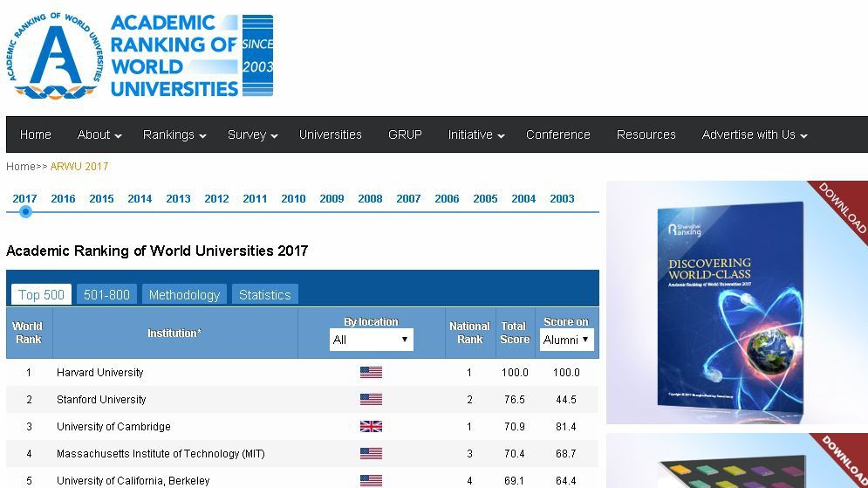868x488 pixels.
Task: Open the Advertise with Us dropdown
Action: (755, 134)
